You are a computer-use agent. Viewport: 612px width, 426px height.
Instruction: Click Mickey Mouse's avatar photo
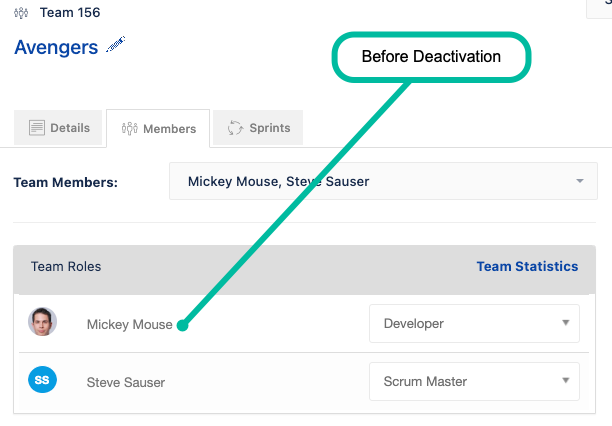click(43, 322)
